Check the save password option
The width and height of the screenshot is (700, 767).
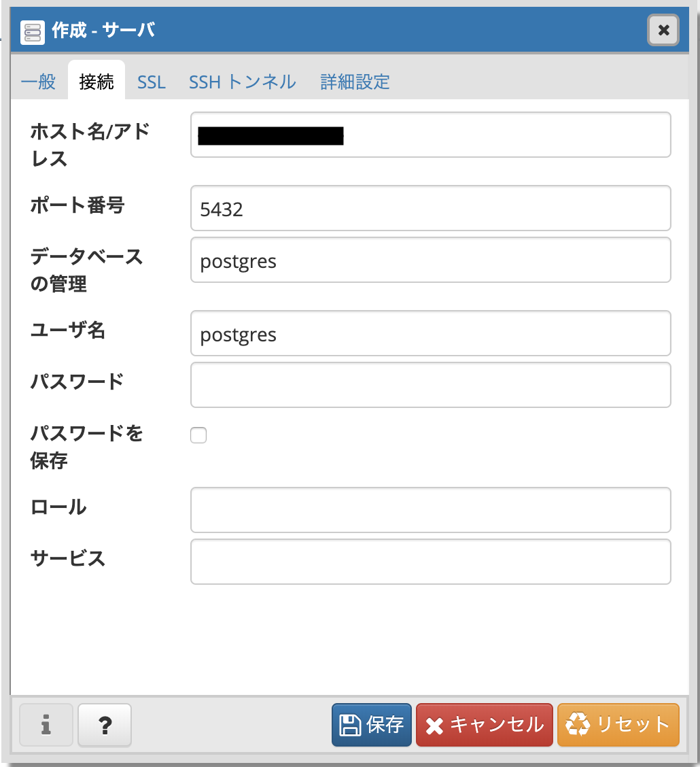198,434
